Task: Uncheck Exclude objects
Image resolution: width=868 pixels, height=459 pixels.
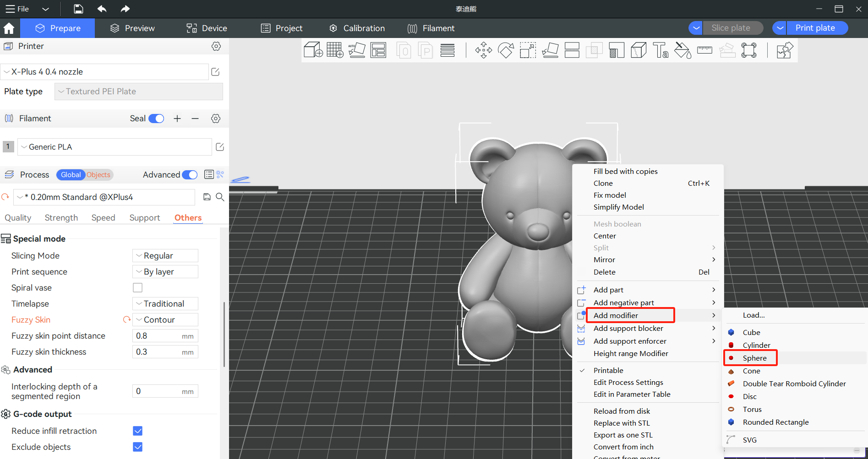Action: (x=137, y=447)
